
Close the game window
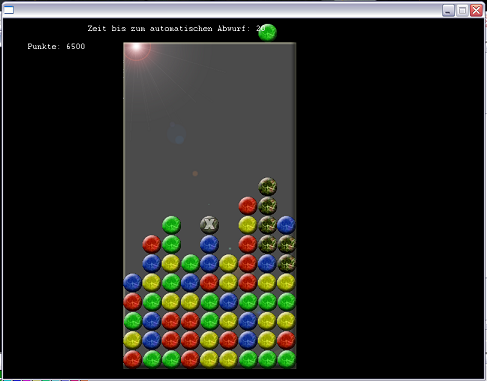click(x=476, y=10)
